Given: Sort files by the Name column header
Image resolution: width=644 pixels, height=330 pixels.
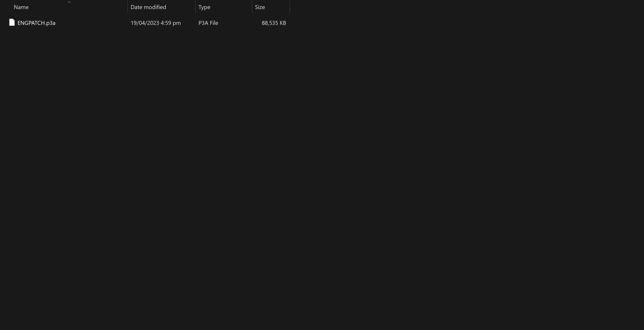Looking at the screenshot, I should point(21,7).
